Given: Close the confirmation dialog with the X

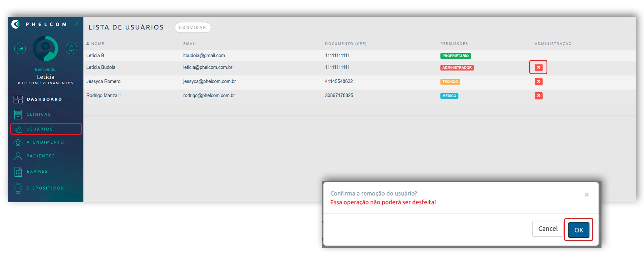Looking at the screenshot, I should 586,195.
